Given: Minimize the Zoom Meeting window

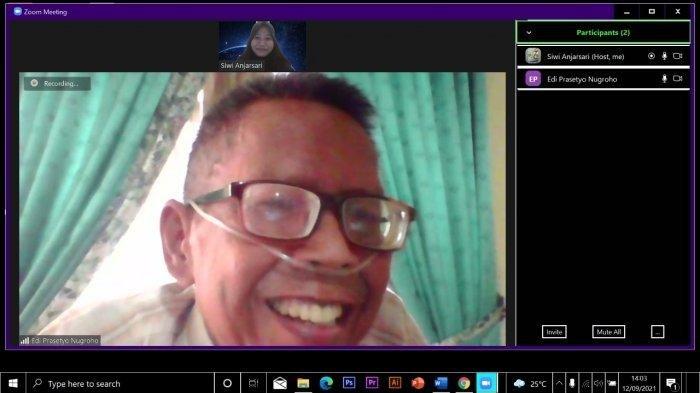Looking at the screenshot, I should point(627,12).
